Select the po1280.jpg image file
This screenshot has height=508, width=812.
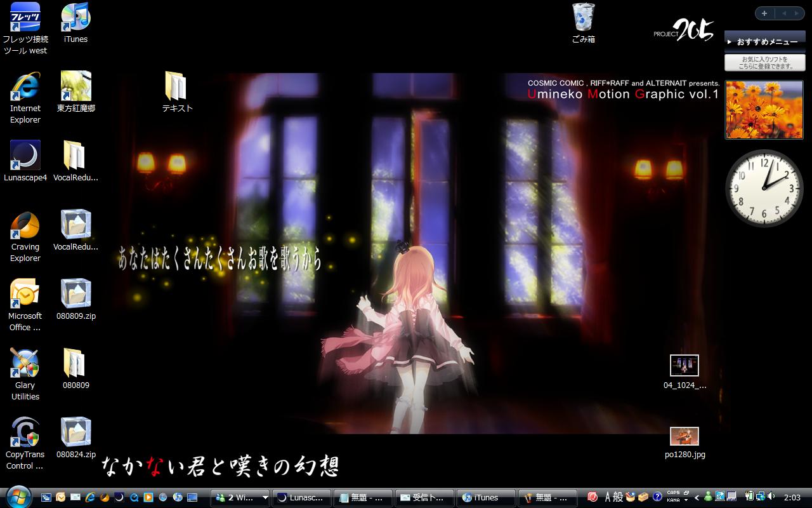tap(684, 443)
